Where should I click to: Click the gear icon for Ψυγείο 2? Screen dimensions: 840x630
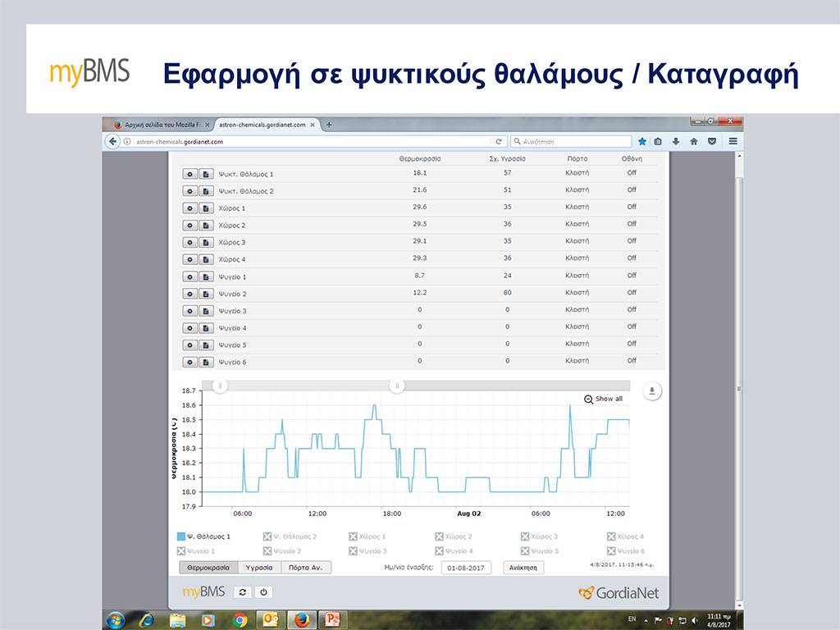click(190, 294)
